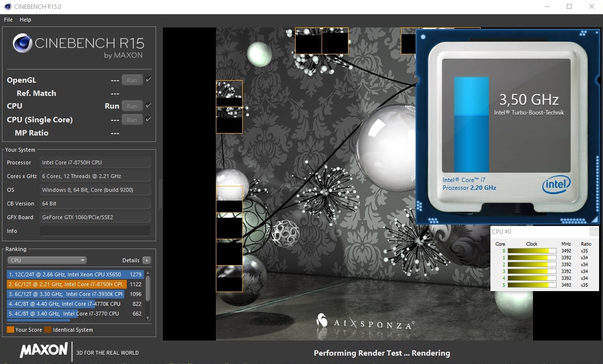Click the Core 0 clock bar
This screenshot has height=364, width=603.
[532, 251]
